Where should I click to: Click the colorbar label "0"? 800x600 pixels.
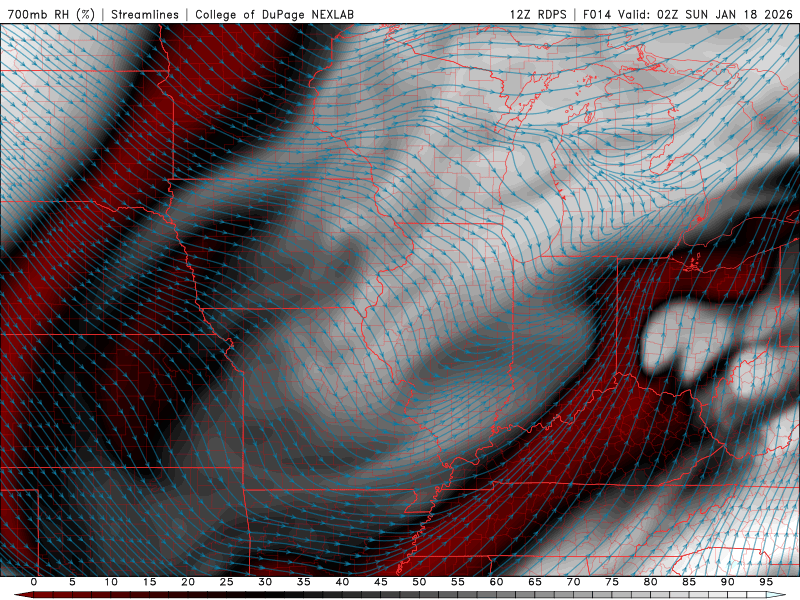(34, 582)
